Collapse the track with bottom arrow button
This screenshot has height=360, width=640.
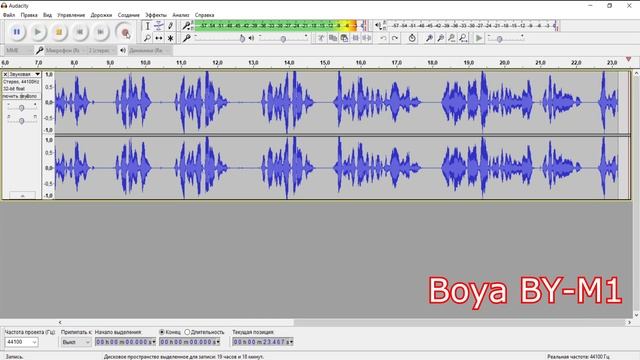[22, 196]
